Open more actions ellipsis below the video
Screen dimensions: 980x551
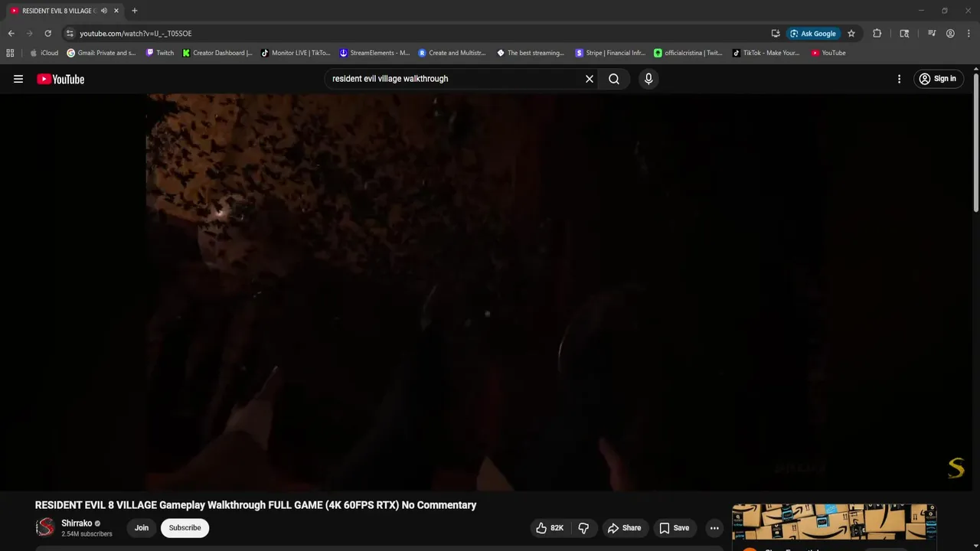pyautogui.click(x=714, y=528)
